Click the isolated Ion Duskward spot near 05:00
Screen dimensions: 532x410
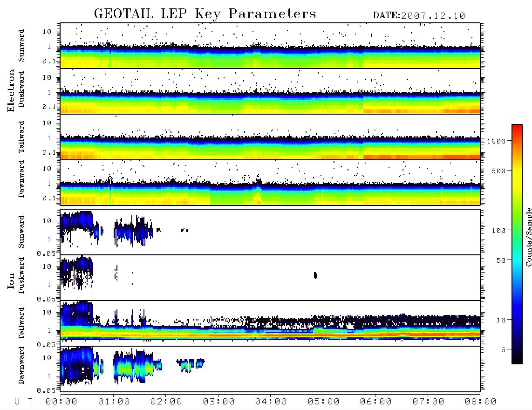point(315,275)
